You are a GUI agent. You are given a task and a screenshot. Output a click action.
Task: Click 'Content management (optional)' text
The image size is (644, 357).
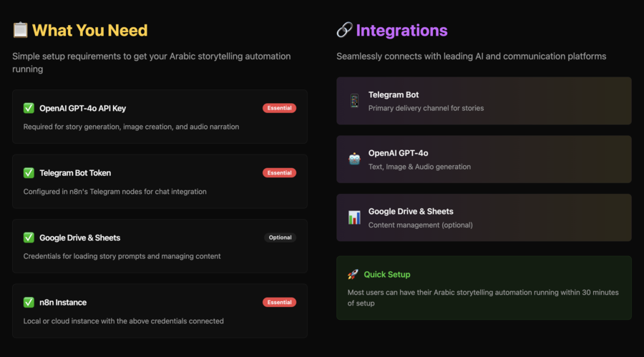click(421, 225)
